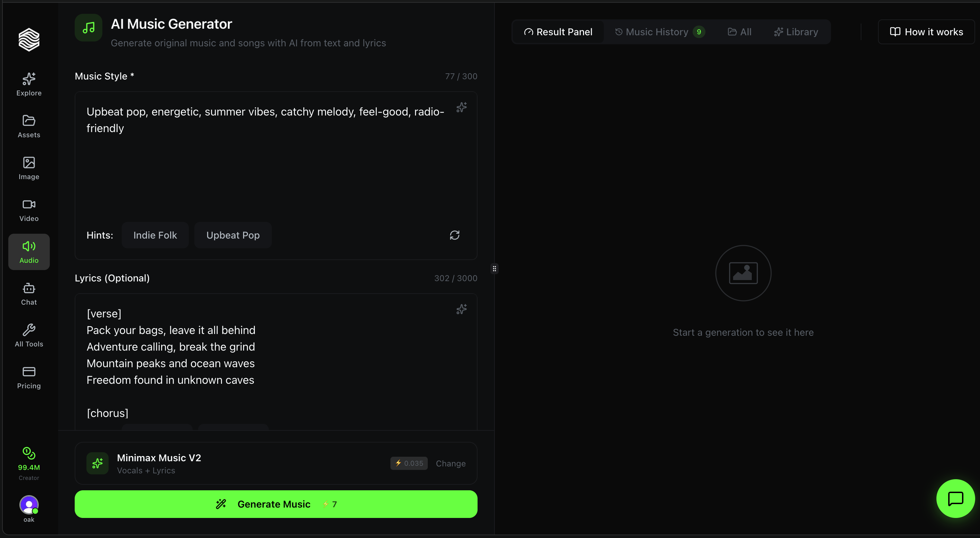This screenshot has height=538, width=980.
Task: Open the Assets folder icon
Action: click(x=29, y=126)
